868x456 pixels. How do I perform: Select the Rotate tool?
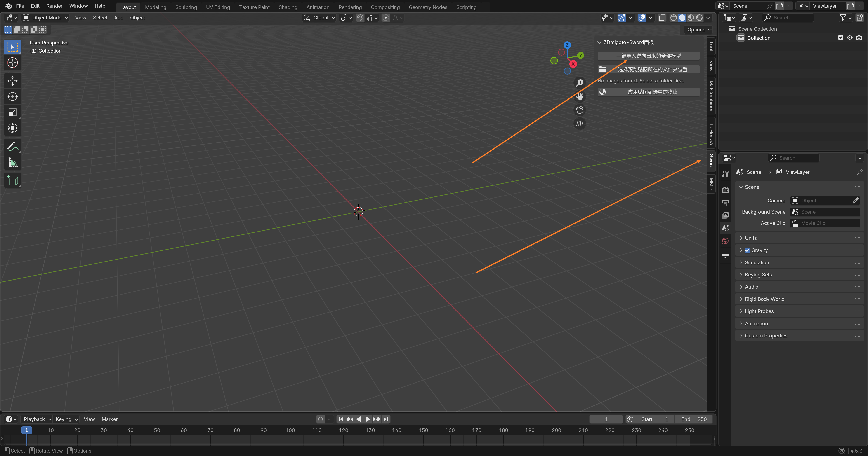12,97
